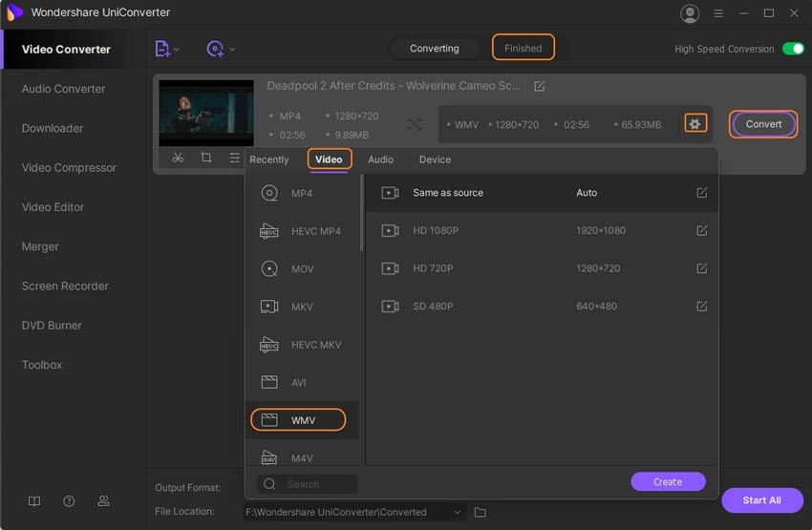Click the Start All button
The height and width of the screenshot is (530, 812).
[761, 500]
